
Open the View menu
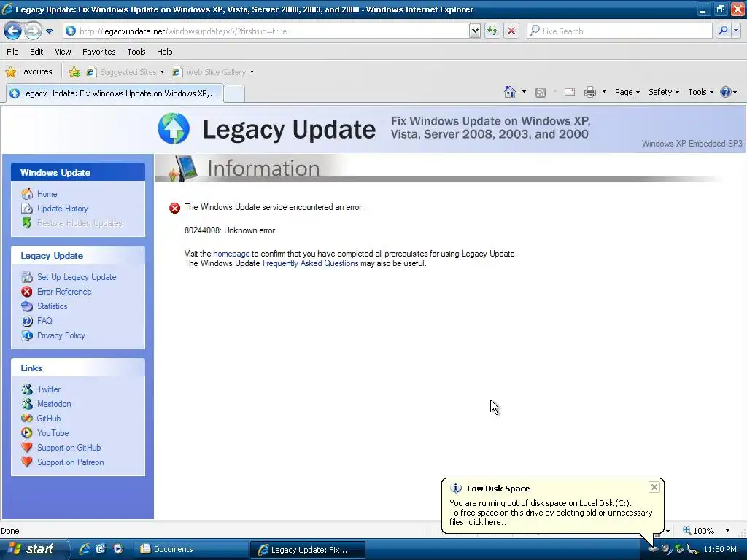63,52
